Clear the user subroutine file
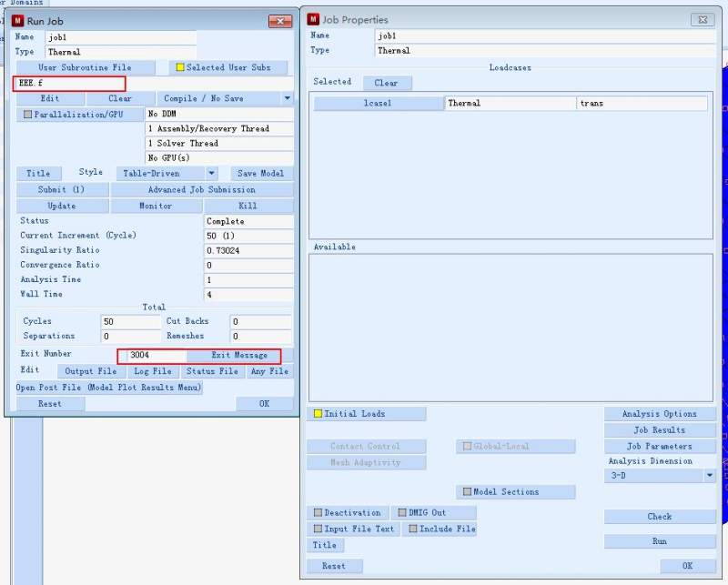 (x=120, y=98)
